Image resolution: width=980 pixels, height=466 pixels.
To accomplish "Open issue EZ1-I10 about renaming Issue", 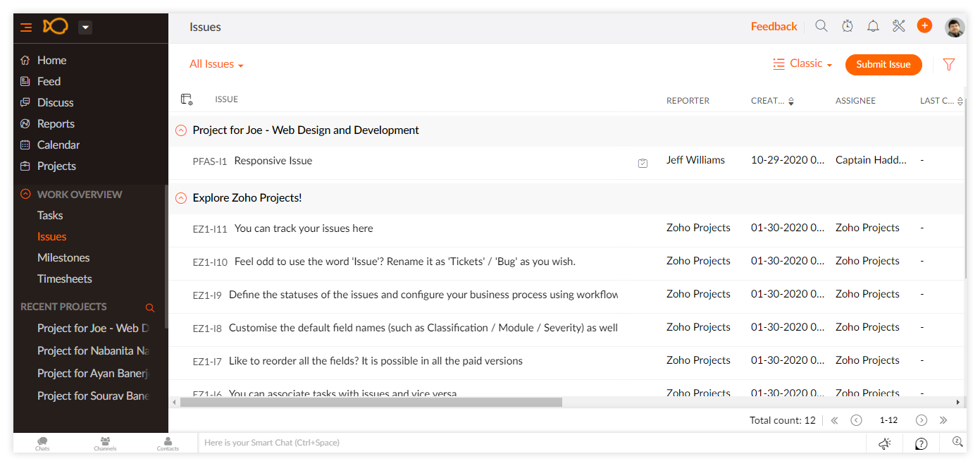I will coord(405,262).
